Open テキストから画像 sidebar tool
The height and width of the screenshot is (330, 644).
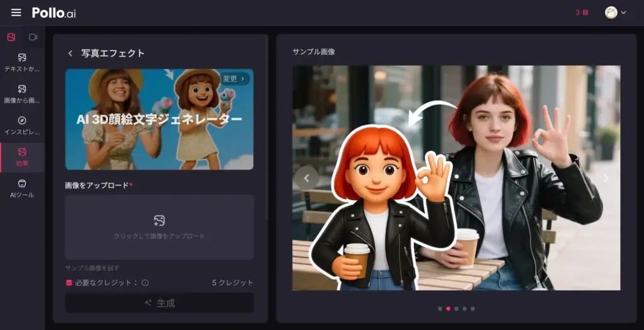click(22, 62)
